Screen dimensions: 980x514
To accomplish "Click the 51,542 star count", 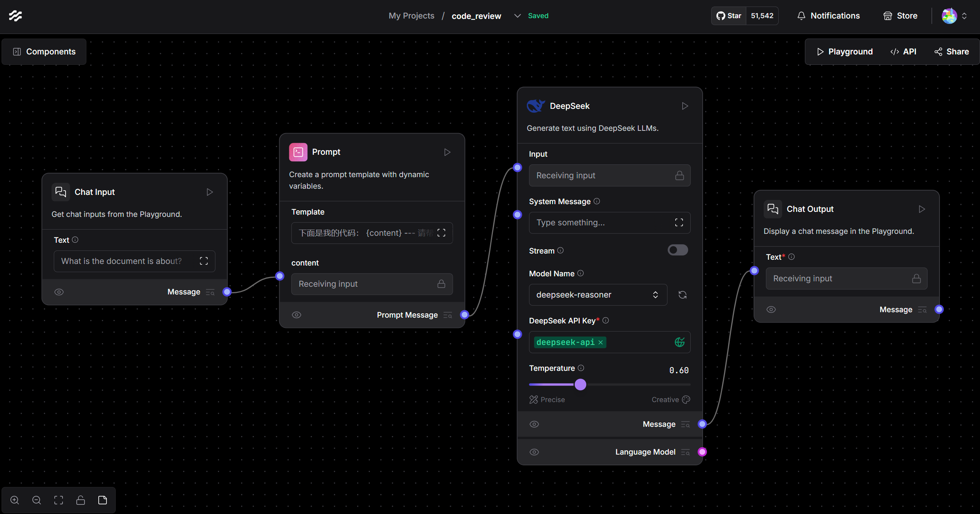I will click(x=762, y=16).
